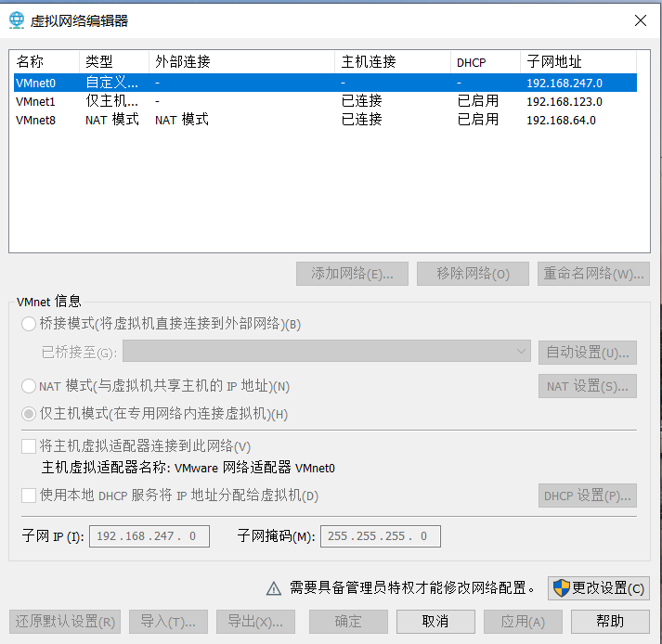Click 导入(T) button

[168, 622]
